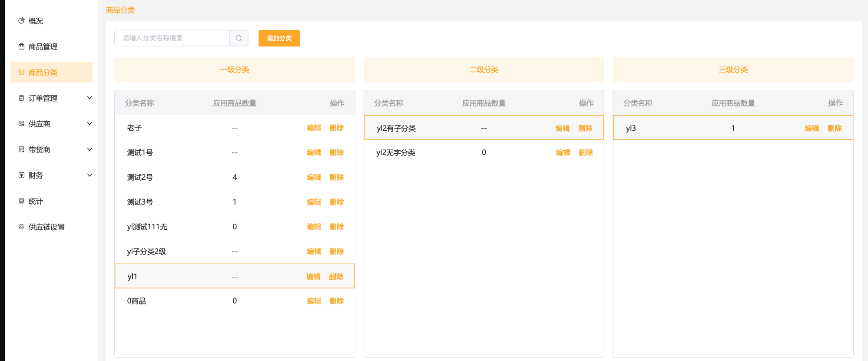Expand the 供应商 submenu arrow
Screen dimensions: 868x361
pos(89,124)
